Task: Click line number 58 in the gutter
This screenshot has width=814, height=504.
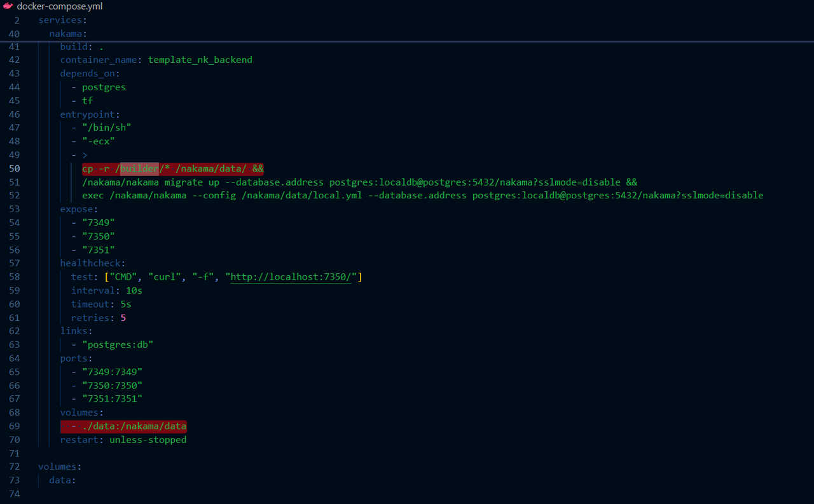Action: [14, 277]
